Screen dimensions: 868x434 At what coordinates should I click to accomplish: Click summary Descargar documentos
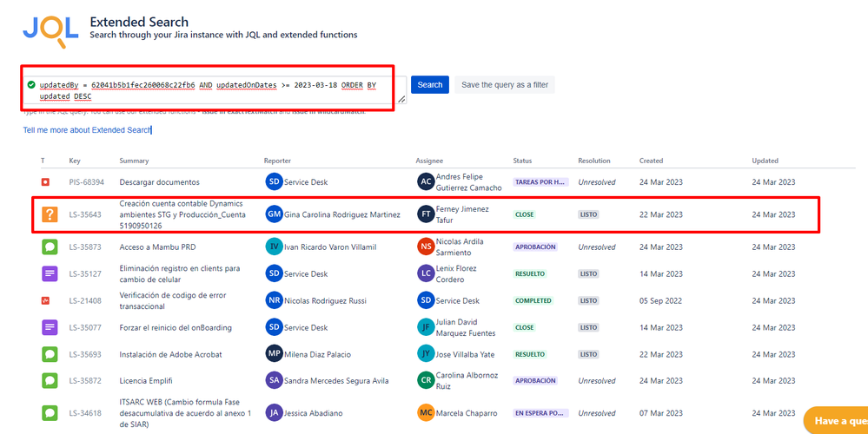(159, 182)
